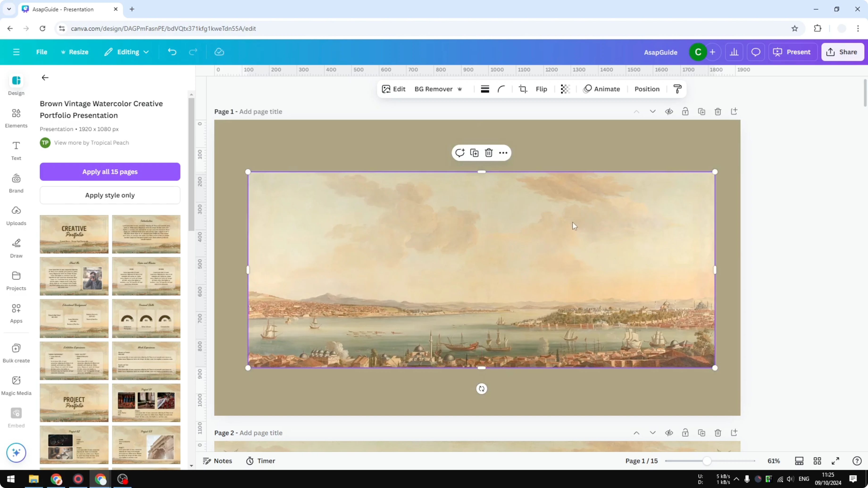Image resolution: width=868 pixels, height=488 pixels.
Task: Click the Share button
Action: coord(843,52)
